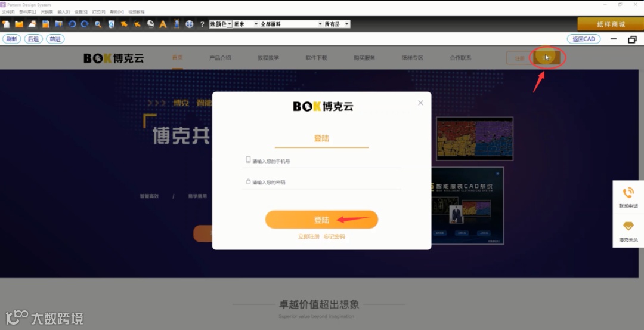The image size is (644, 330).
Task: Click the save floppy disk icon
Action: click(x=45, y=24)
